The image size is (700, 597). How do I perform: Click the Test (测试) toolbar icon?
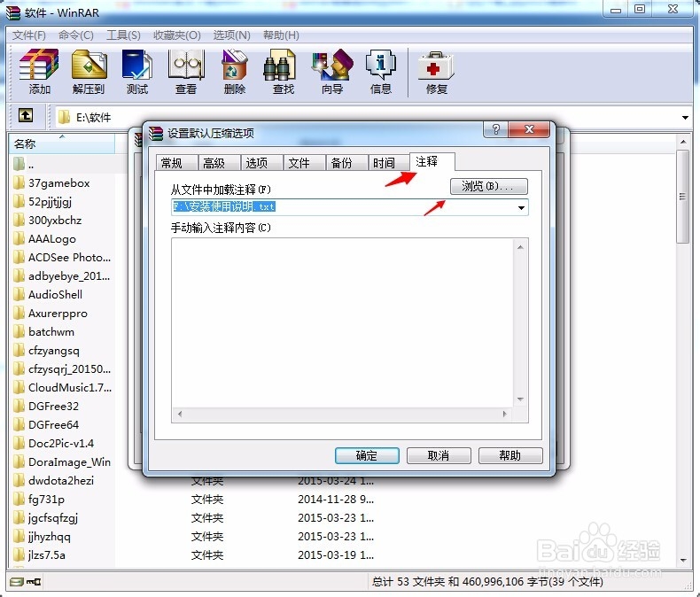click(x=137, y=72)
